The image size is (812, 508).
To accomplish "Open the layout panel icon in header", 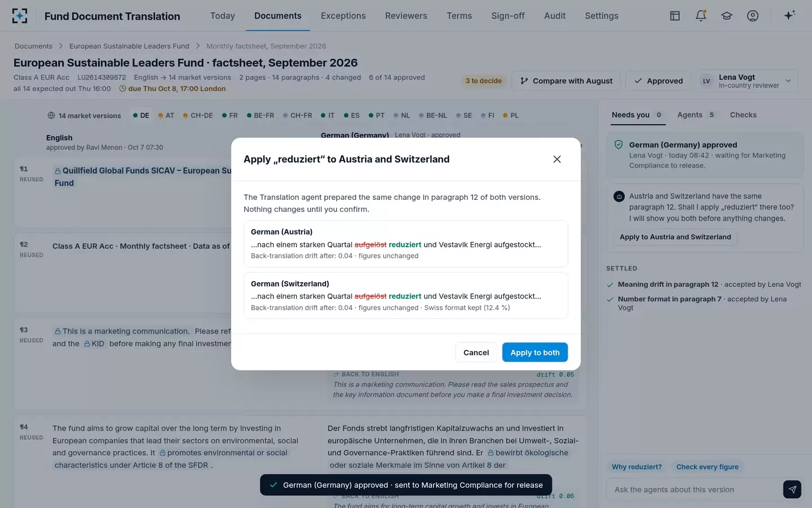I will pos(675,16).
